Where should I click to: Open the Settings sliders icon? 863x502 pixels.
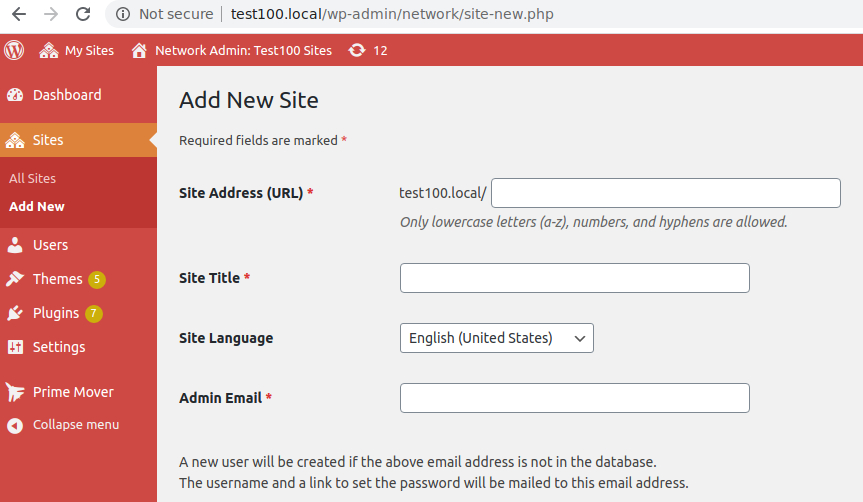15,347
